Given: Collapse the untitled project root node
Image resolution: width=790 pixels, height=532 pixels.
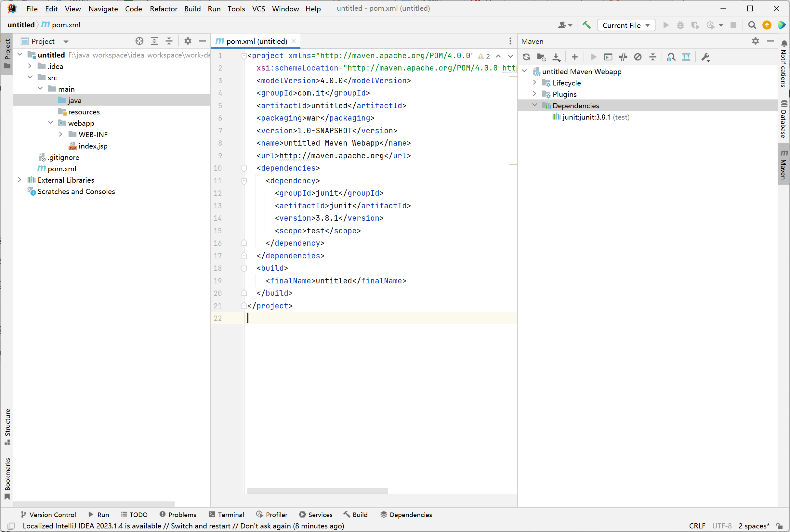Looking at the screenshot, I should [x=20, y=54].
